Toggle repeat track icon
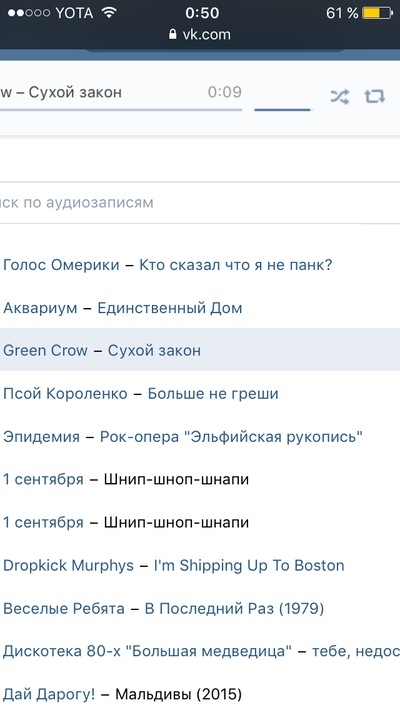The height and width of the screenshot is (710, 400). pyautogui.click(x=374, y=96)
